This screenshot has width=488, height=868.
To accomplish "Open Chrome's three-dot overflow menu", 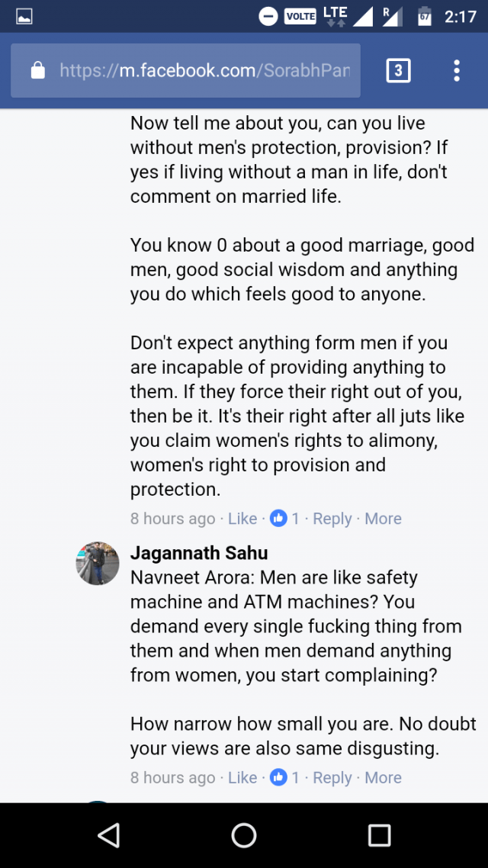I will coord(457,71).
